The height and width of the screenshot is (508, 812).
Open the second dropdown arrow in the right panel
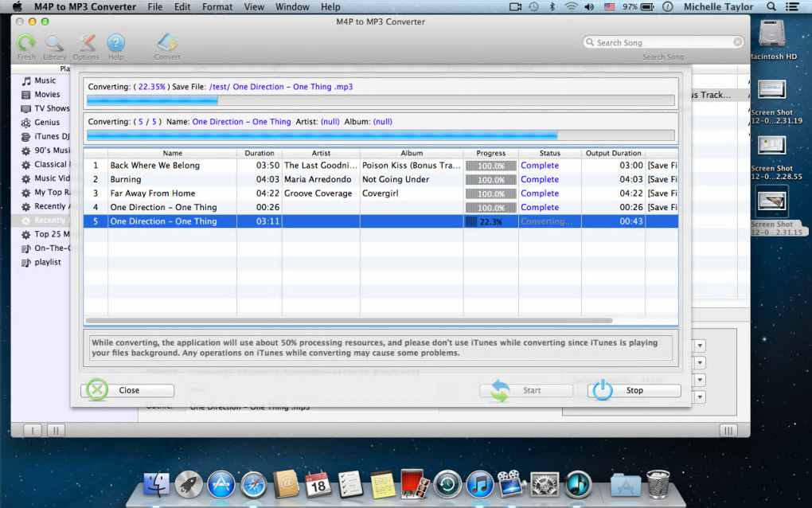click(x=700, y=362)
